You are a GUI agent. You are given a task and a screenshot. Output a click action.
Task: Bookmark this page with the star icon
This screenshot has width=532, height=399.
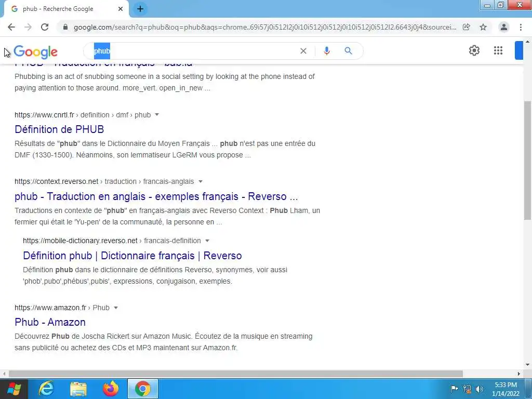point(483,27)
